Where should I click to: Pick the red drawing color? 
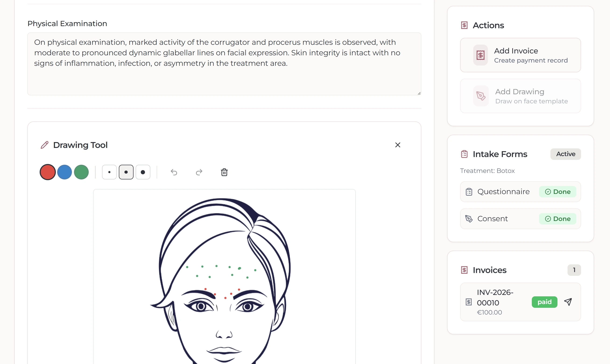coord(48,172)
